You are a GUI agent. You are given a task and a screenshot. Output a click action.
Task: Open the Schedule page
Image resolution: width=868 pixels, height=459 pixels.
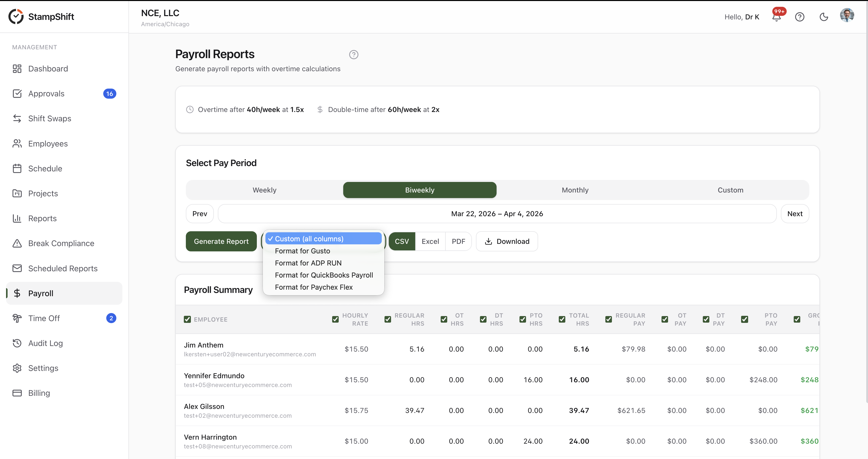64,168
